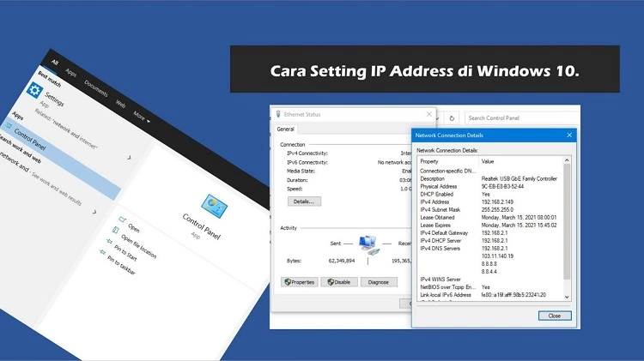Click the Search work and web heading
The width and height of the screenshot is (644, 361).
point(20,149)
